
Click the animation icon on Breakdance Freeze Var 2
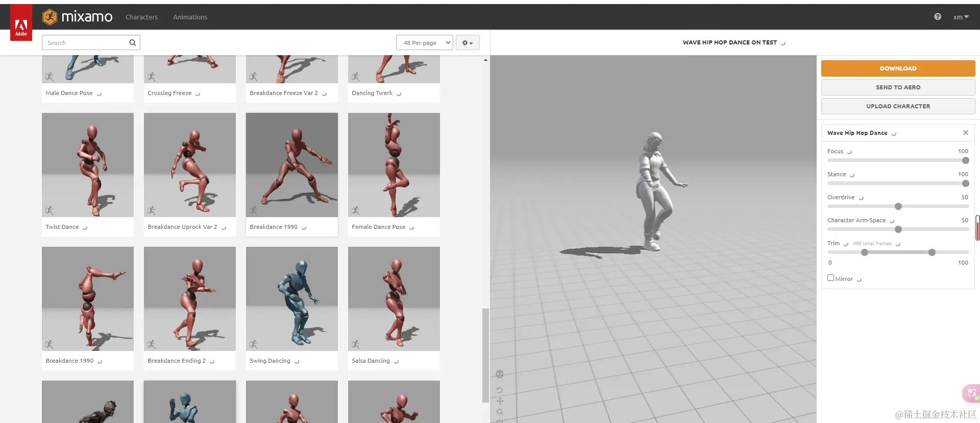tap(253, 77)
